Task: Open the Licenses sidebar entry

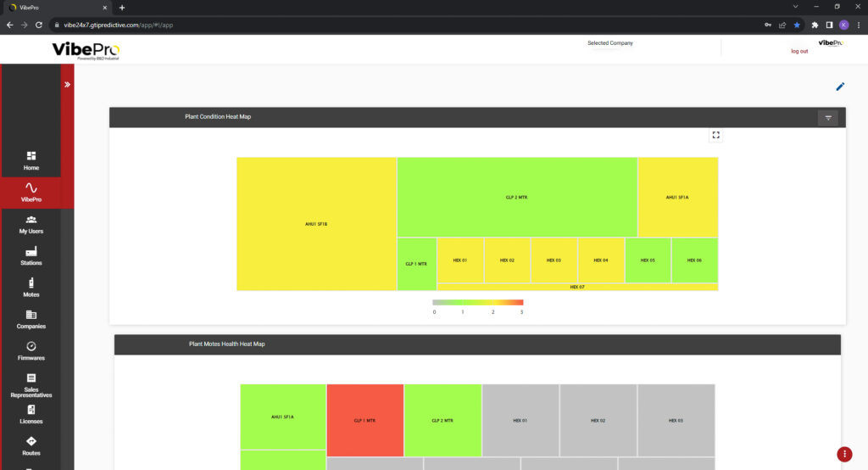Action: pos(31,414)
